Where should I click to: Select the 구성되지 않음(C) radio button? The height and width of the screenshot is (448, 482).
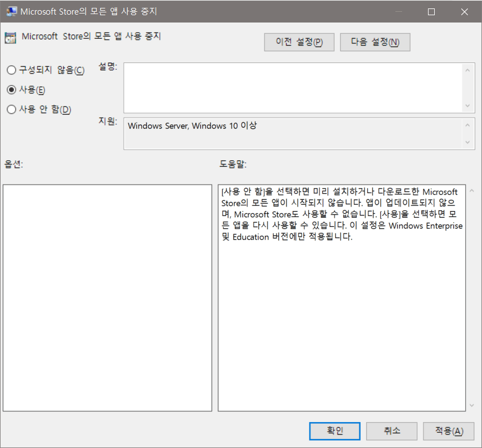(10, 69)
